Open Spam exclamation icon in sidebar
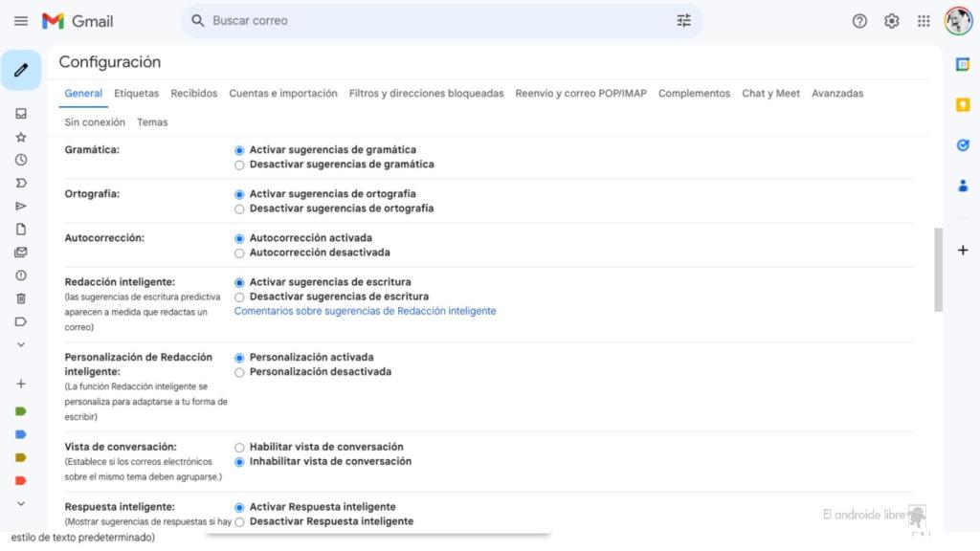 coord(21,275)
